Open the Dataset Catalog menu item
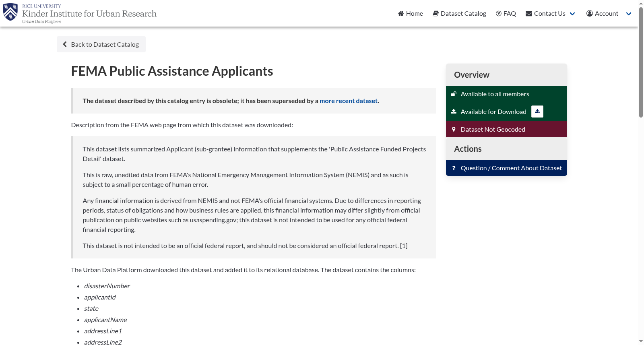This screenshot has height=345, width=644. (459, 13)
